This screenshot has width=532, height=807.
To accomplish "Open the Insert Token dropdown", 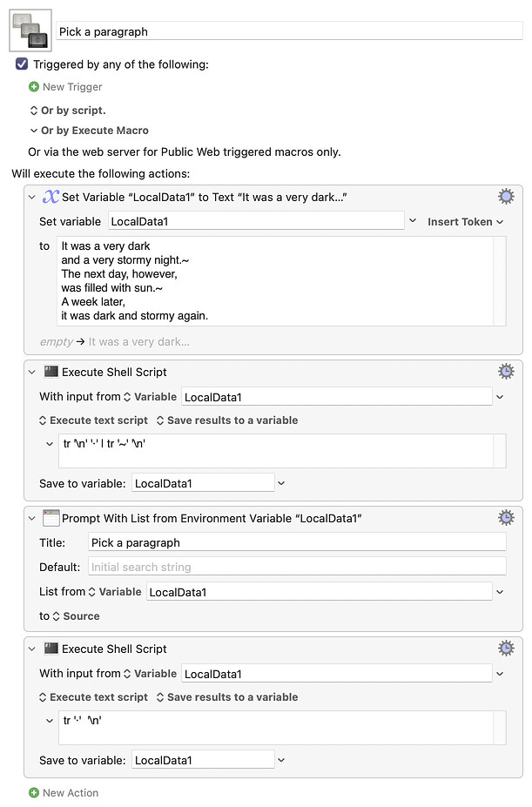I will tap(462, 222).
